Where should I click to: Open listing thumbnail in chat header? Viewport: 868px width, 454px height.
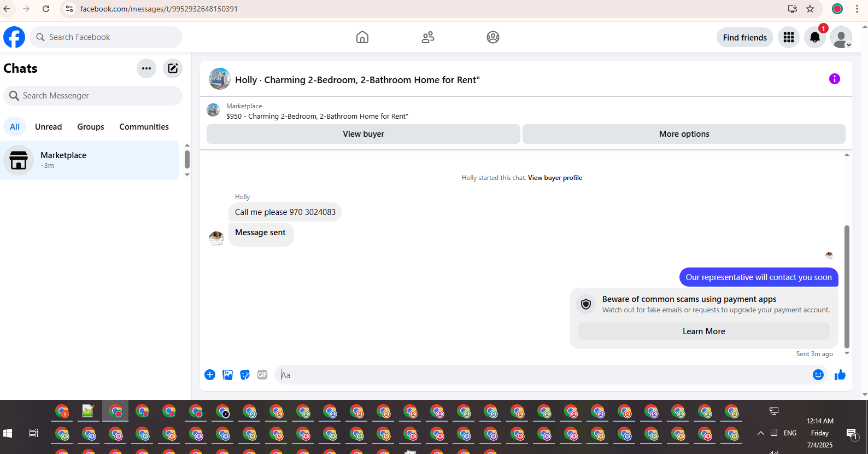click(x=220, y=79)
